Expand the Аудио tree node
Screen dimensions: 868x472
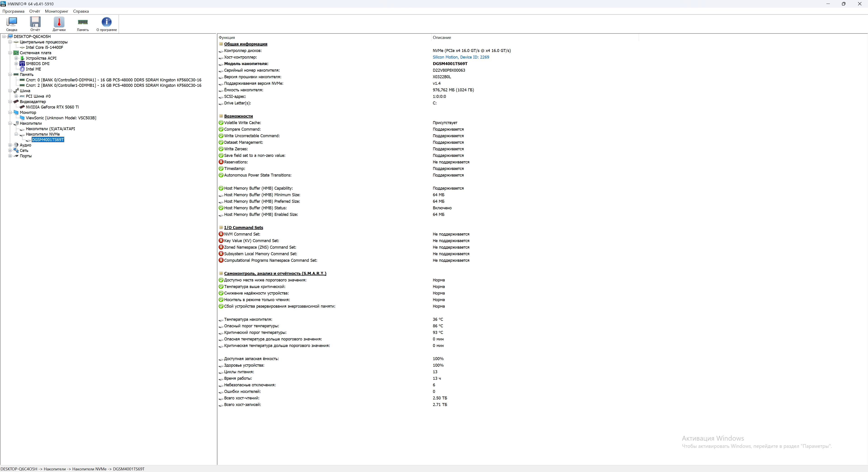click(10, 145)
